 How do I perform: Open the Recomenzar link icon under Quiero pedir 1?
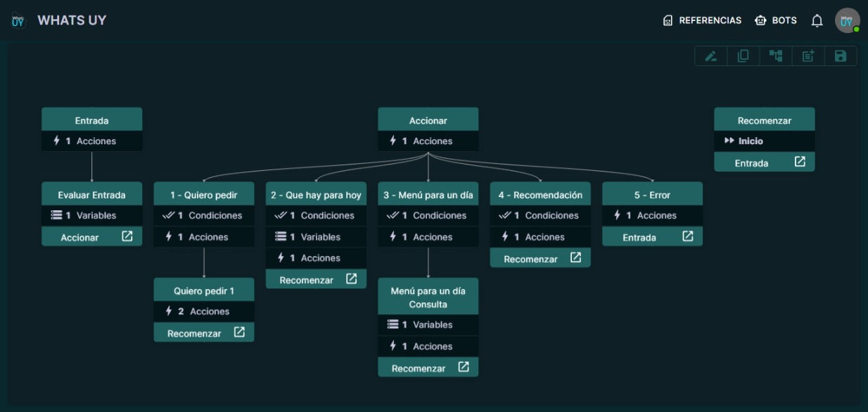tap(239, 333)
